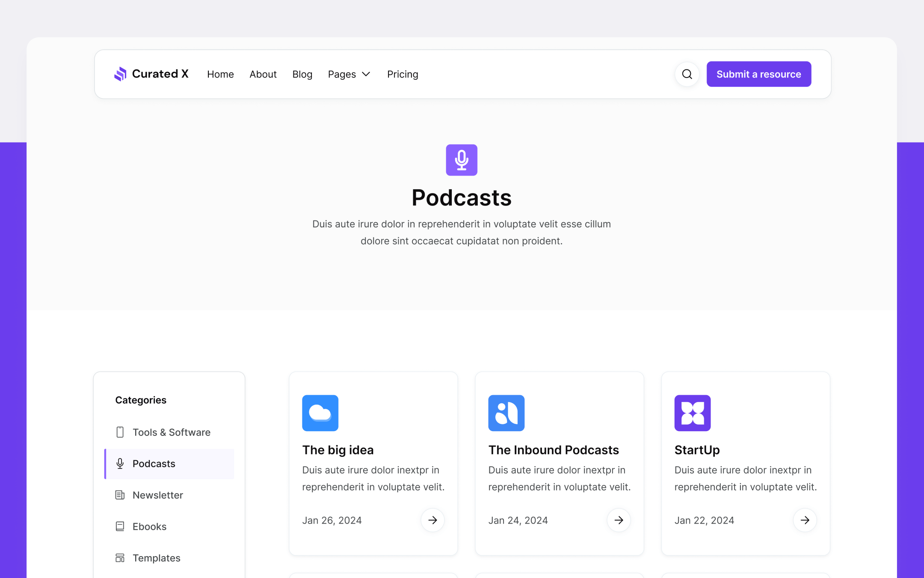Click the Newsletter newspaper icon
Viewport: 924px width, 578px height.
[x=120, y=495]
